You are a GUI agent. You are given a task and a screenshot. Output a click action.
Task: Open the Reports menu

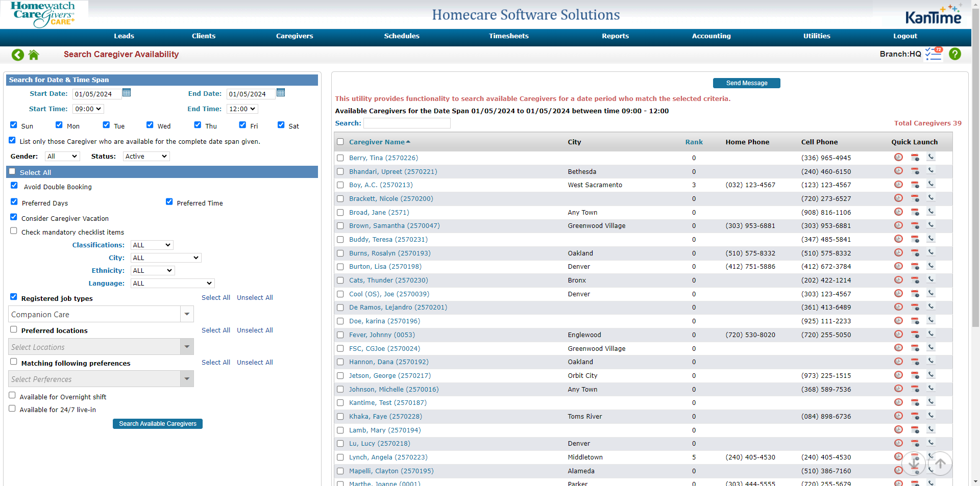615,36
